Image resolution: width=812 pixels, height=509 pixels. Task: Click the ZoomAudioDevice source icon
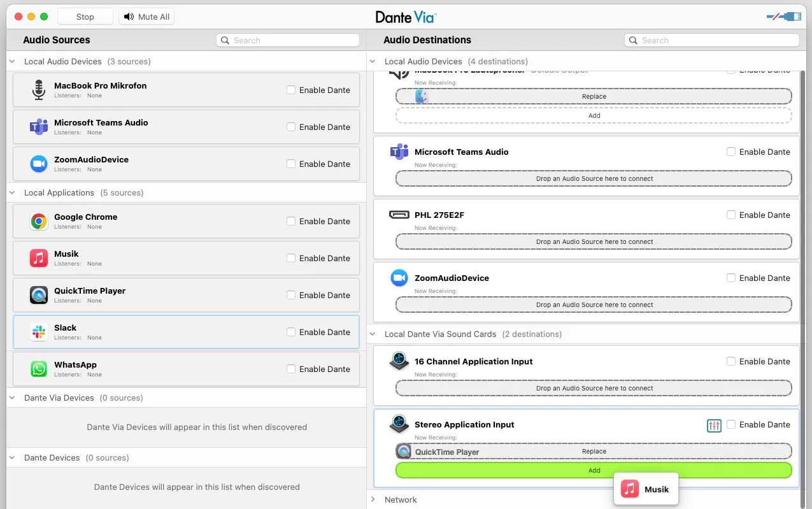[x=39, y=164]
